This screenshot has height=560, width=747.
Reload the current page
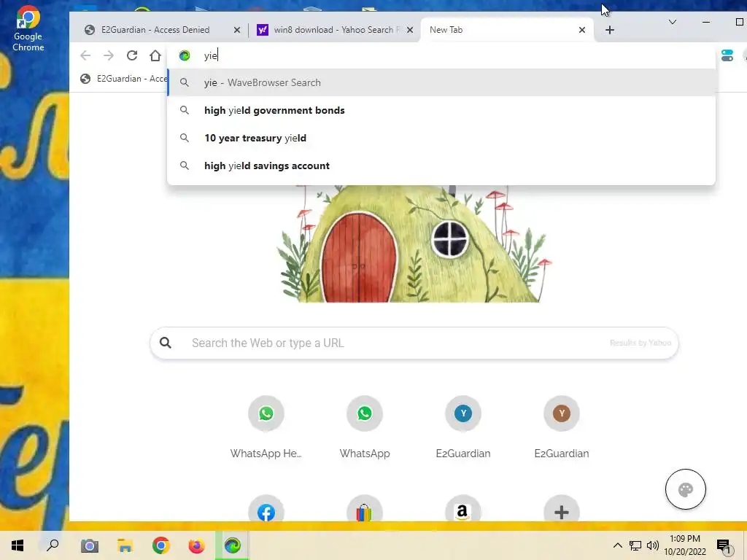pos(132,55)
